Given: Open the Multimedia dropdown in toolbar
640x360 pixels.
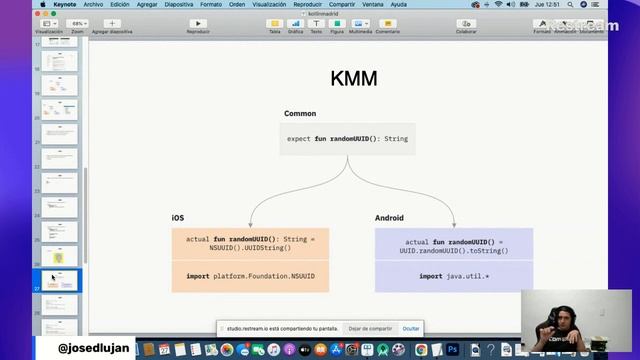Looking at the screenshot, I should point(360,24).
